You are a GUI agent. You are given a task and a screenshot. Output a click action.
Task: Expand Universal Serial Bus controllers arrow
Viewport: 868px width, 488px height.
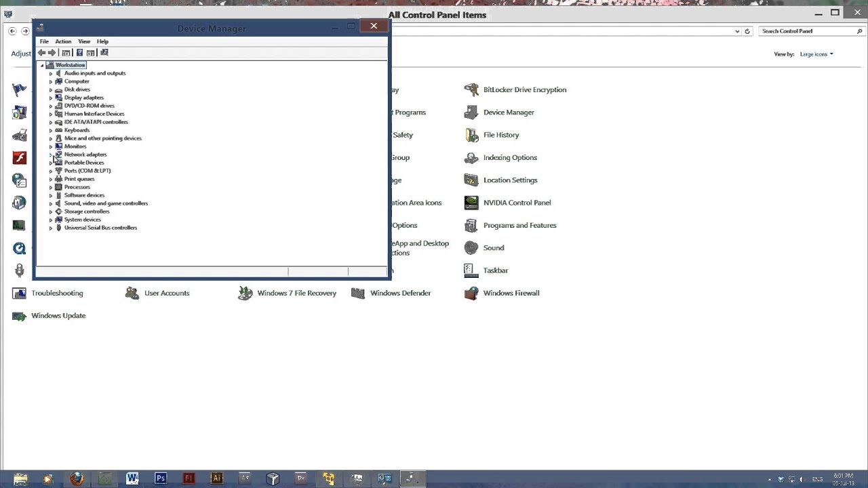pos(50,228)
